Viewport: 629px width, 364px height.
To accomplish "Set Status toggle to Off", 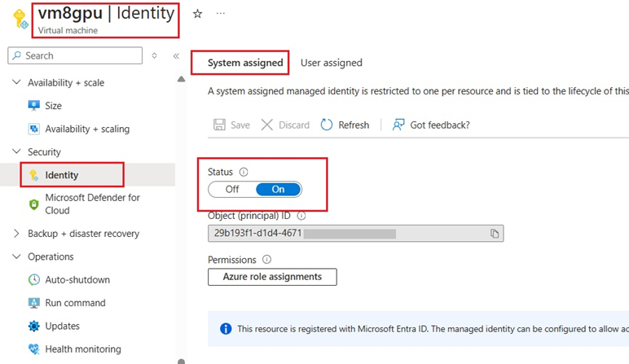I will (232, 189).
